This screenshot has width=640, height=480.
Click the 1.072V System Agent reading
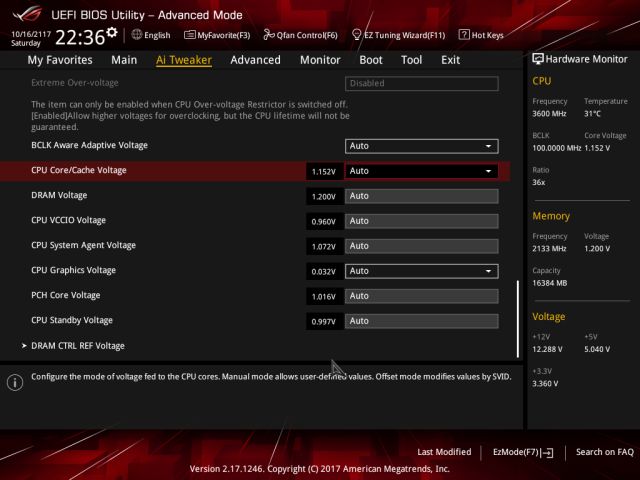[x=324, y=247]
